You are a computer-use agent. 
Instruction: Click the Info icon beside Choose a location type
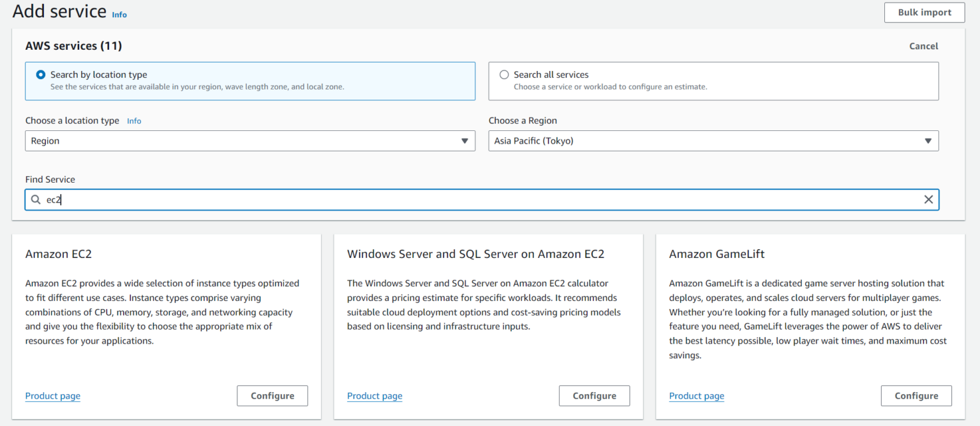(x=134, y=121)
